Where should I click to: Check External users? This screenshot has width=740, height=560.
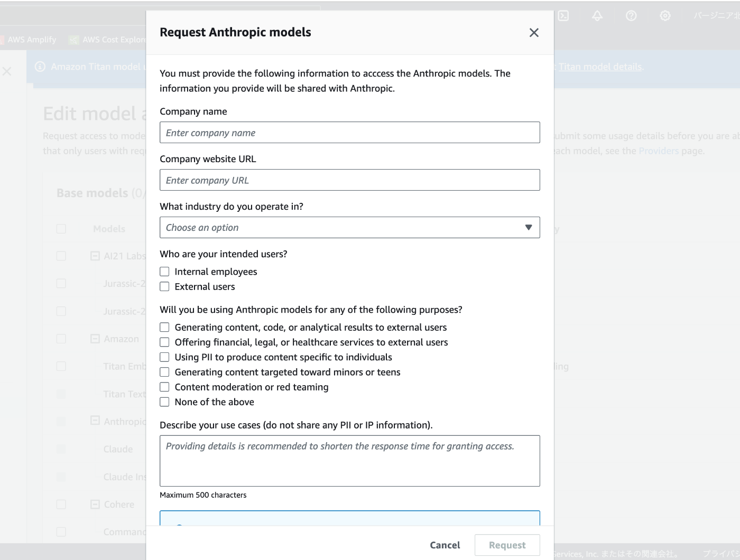(x=164, y=286)
